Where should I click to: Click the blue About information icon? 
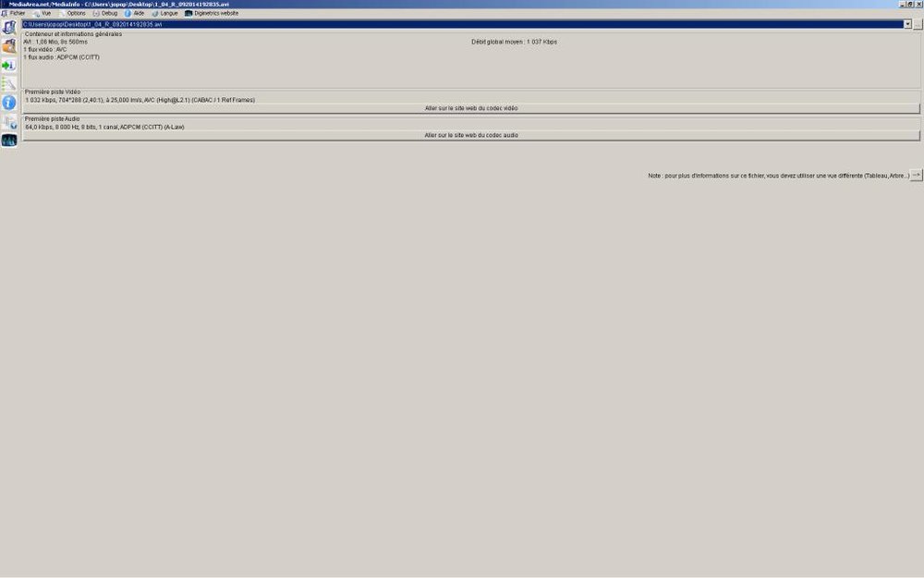pos(9,103)
